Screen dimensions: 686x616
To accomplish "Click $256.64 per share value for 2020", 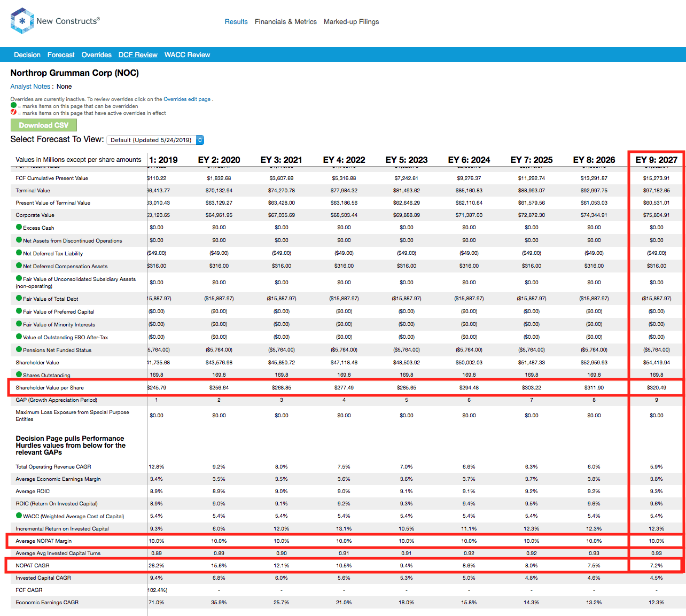I will [x=219, y=387].
